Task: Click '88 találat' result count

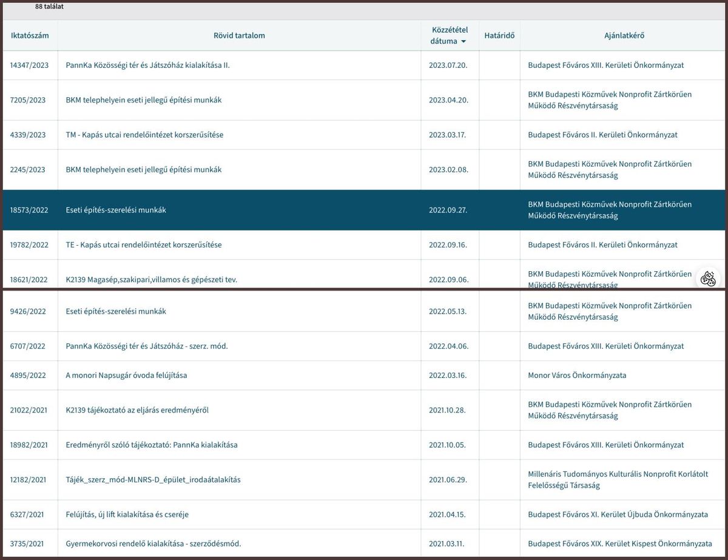Action: coord(49,7)
